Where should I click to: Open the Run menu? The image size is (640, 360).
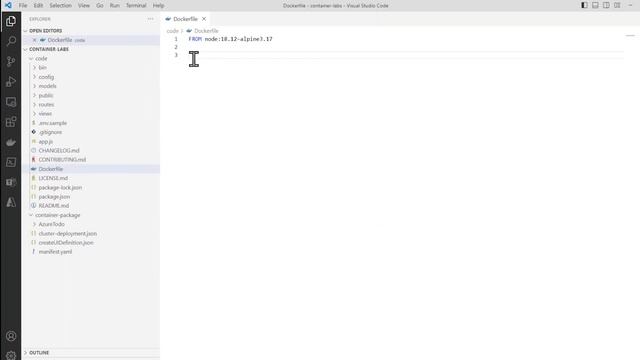coord(115,5)
